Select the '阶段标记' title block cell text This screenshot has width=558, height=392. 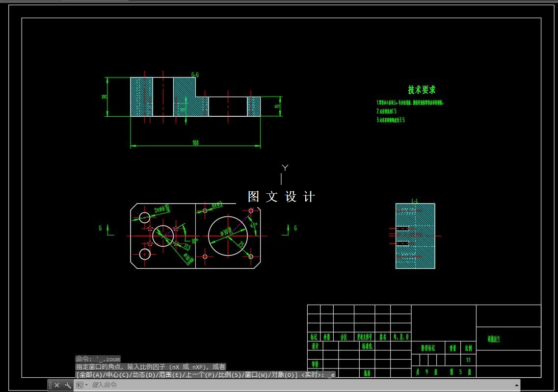tap(428, 348)
